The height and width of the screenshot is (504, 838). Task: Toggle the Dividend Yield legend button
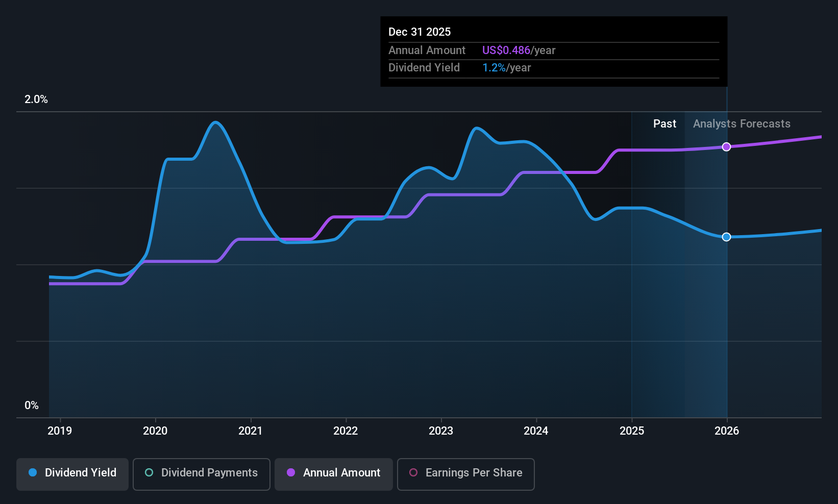pos(72,474)
